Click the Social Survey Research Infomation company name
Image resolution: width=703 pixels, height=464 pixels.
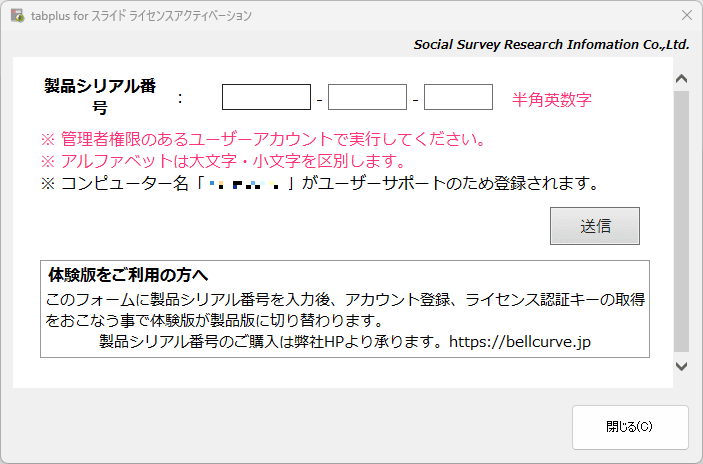click(x=551, y=45)
